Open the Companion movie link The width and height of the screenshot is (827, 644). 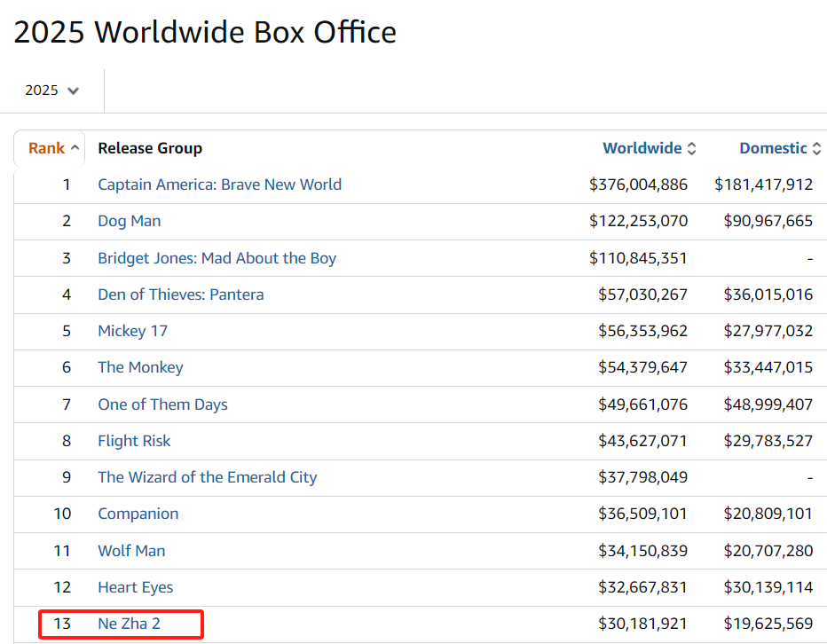pyautogui.click(x=138, y=514)
